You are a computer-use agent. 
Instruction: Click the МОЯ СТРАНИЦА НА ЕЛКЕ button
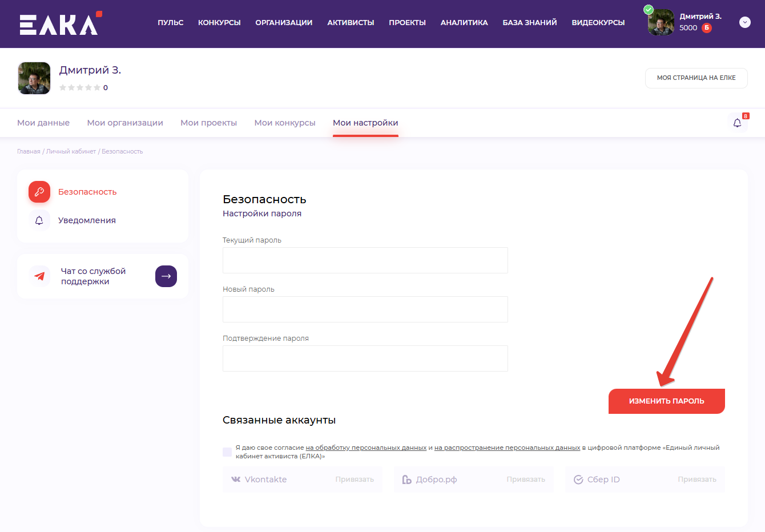pos(696,78)
